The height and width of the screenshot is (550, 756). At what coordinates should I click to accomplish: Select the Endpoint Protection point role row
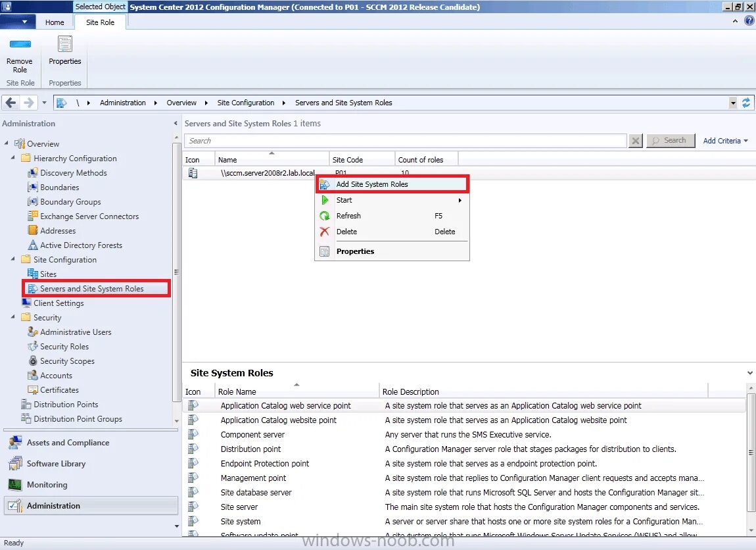click(x=464, y=464)
